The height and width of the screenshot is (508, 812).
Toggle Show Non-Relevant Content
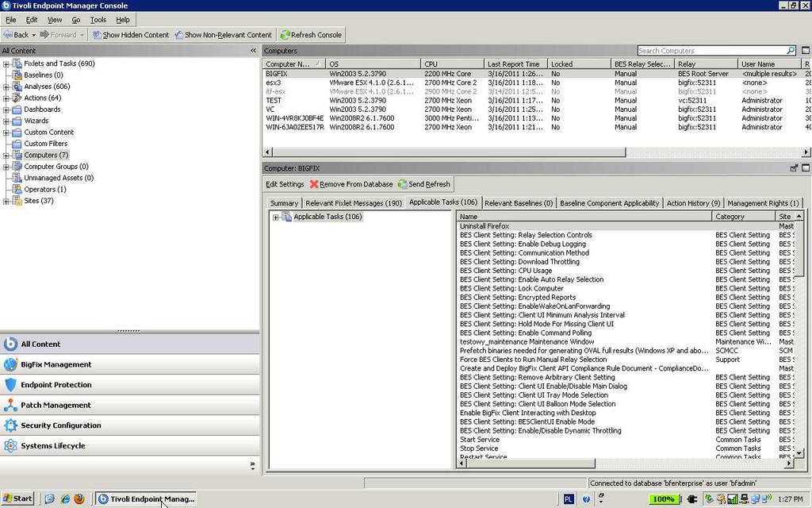pos(223,35)
